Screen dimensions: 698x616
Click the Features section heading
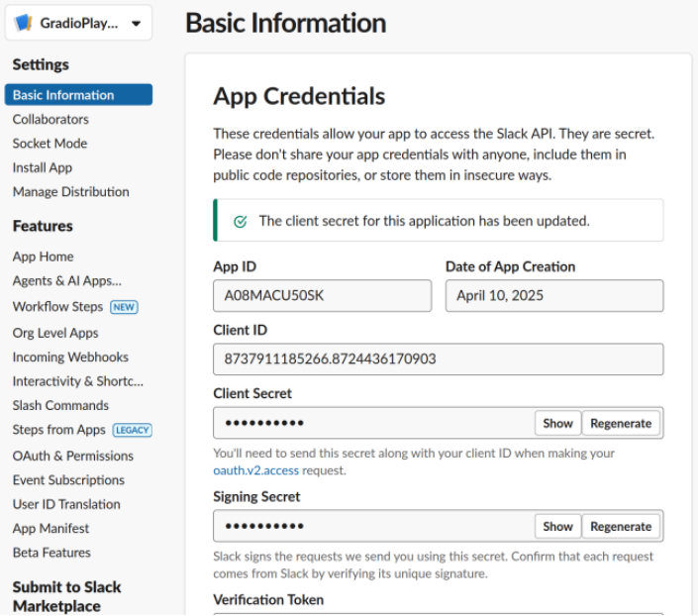[x=43, y=226]
